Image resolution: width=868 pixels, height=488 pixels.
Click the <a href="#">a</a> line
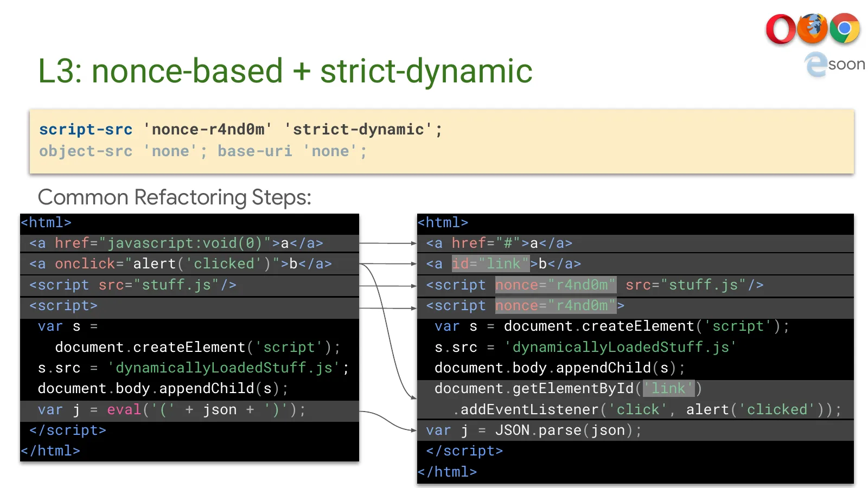635,243
